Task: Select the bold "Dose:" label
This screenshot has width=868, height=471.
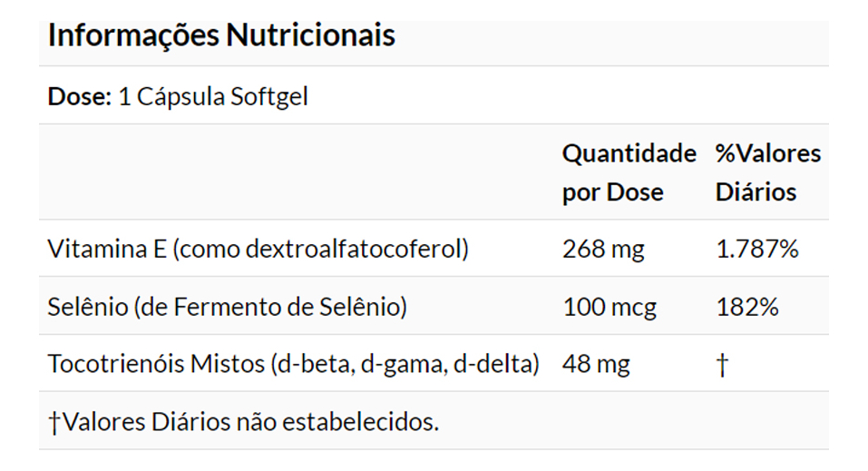Action: 79,97
